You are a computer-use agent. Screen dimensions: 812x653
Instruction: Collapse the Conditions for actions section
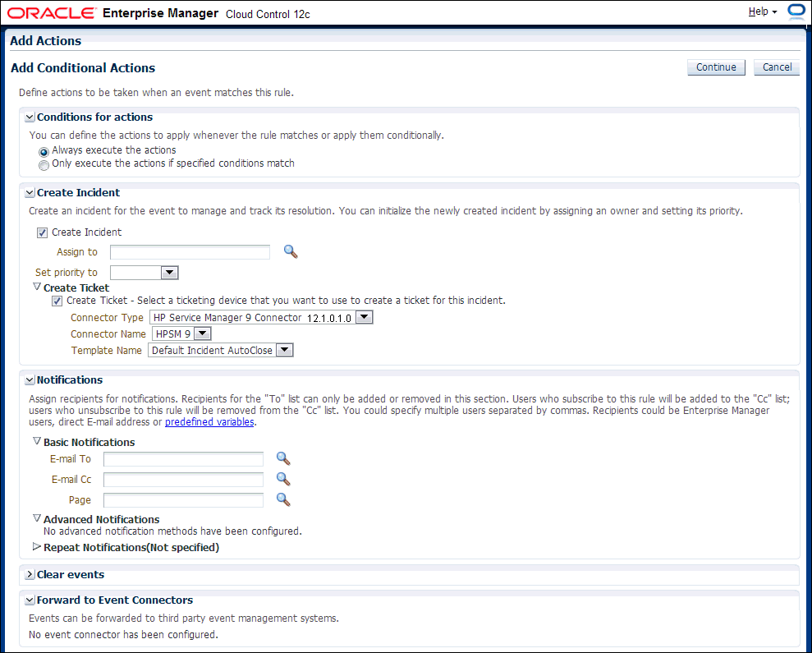tap(30, 117)
